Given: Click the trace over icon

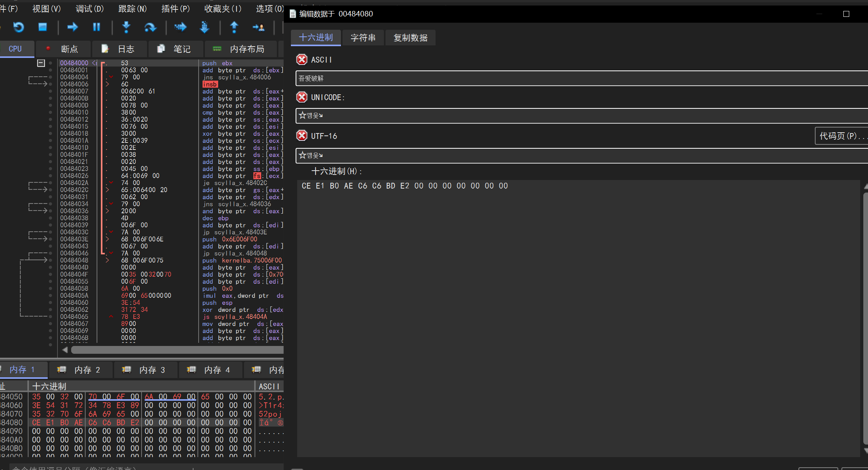Looking at the screenshot, I should 204,27.
